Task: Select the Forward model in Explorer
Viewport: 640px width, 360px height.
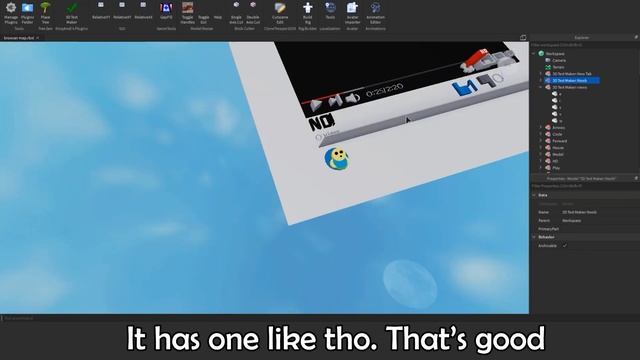Action: click(560, 141)
